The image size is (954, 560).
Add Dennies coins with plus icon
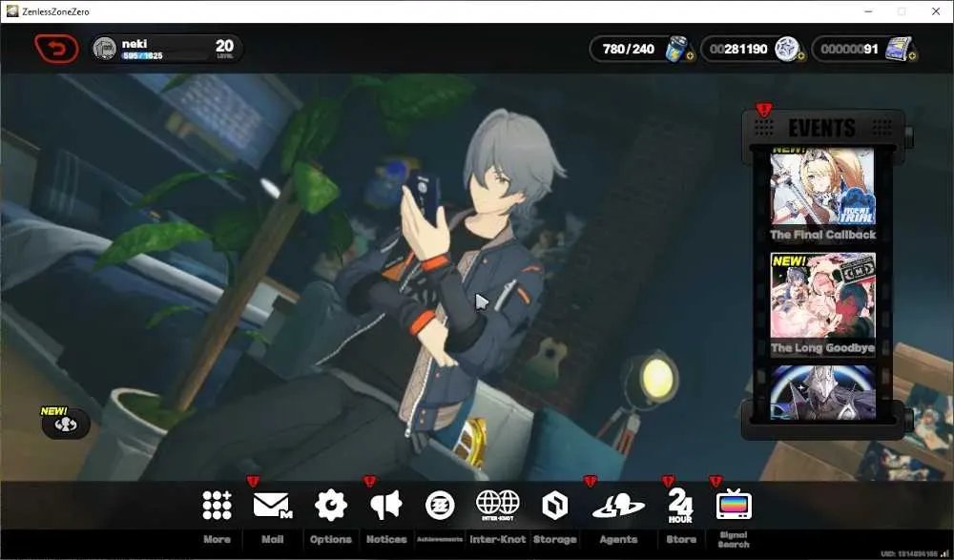click(800, 56)
